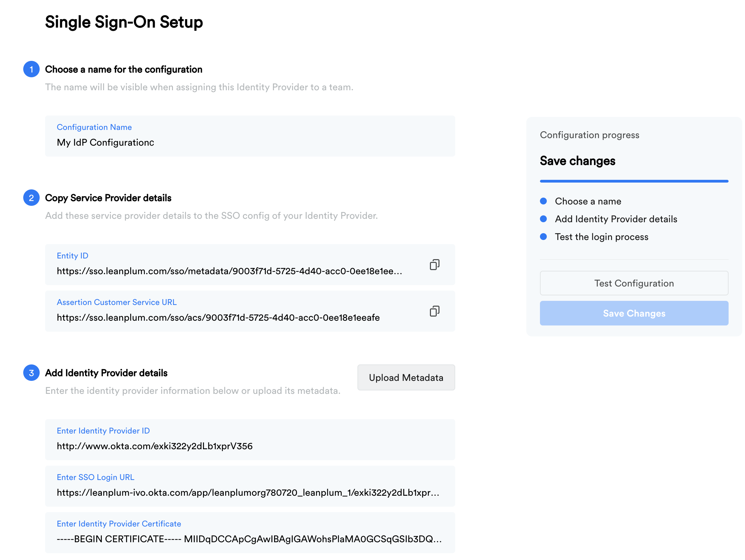The width and height of the screenshot is (745, 560).
Task: Click the step 1 number badge
Action: pyautogui.click(x=31, y=69)
